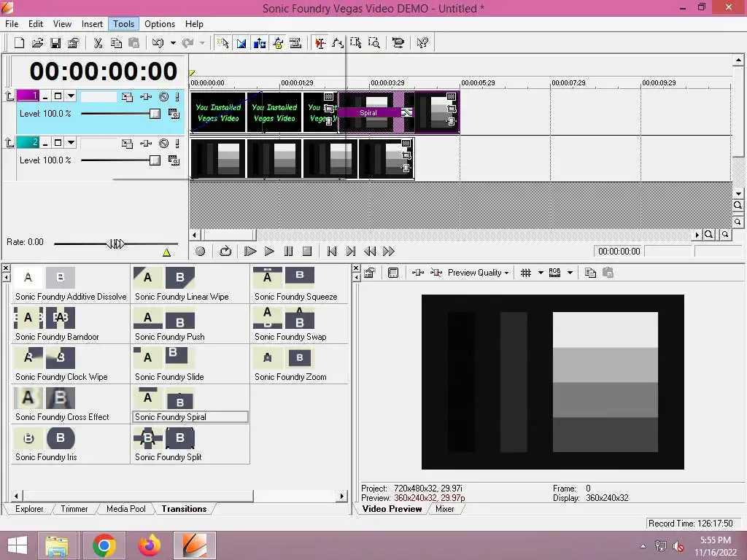Viewport: 747px width, 560px height.
Task: Copy snapshot to clipboard icon in preview
Action: click(x=590, y=273)
